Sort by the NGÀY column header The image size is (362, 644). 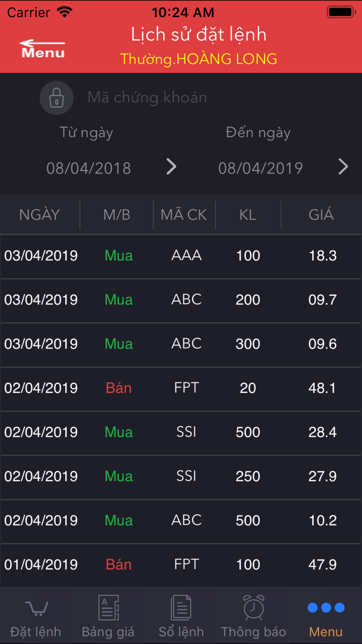[x=39, y=215]
